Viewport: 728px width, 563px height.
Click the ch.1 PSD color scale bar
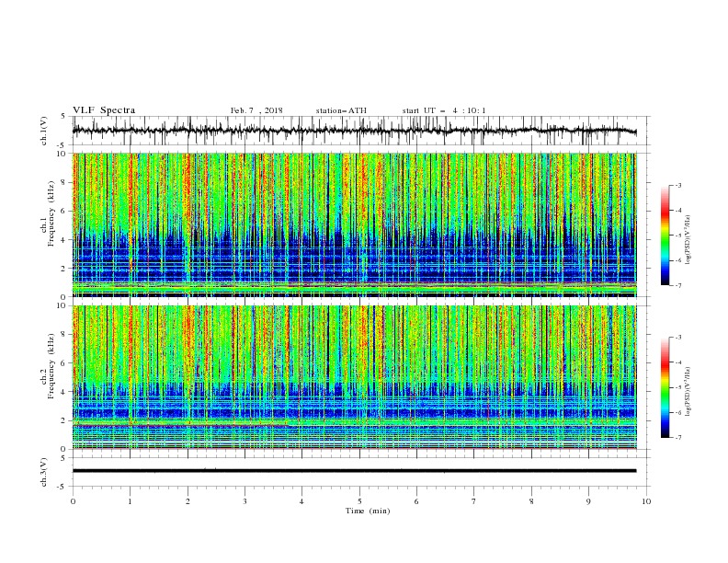click(x=665, y=235)
